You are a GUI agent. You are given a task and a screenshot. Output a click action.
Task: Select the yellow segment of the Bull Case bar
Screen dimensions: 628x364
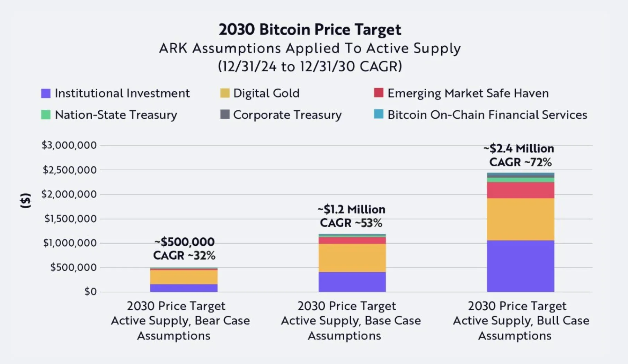(520, 219)
